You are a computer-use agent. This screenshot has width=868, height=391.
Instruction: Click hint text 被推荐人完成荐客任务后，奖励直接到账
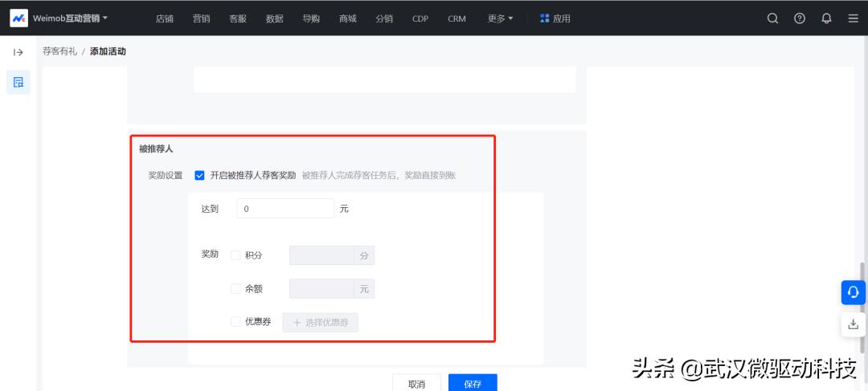[x=379, y=175]
